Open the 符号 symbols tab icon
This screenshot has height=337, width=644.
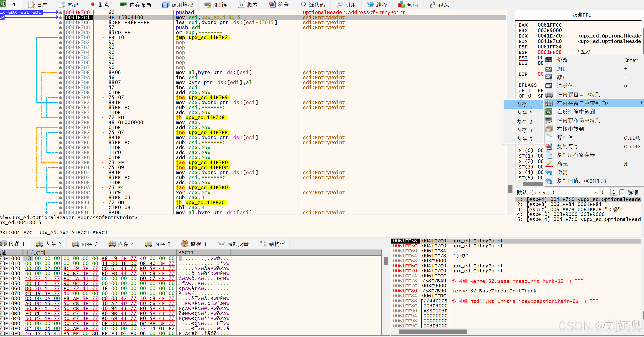tap(272, 4)
